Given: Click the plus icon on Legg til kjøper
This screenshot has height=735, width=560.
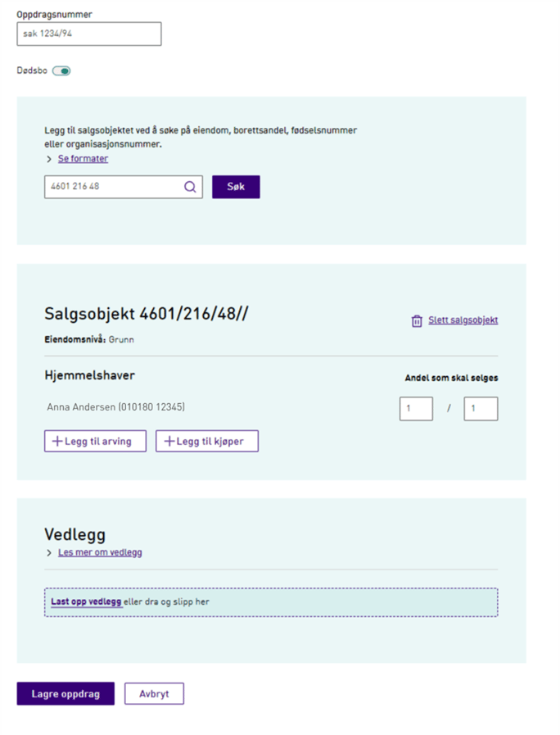Looking at the screenshot, I should pos(169,441).
